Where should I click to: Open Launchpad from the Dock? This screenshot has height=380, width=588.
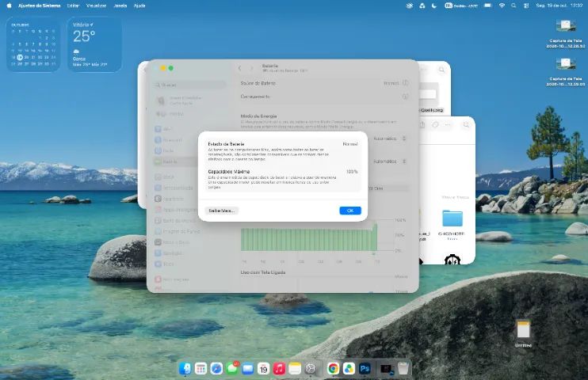point(200,369)
